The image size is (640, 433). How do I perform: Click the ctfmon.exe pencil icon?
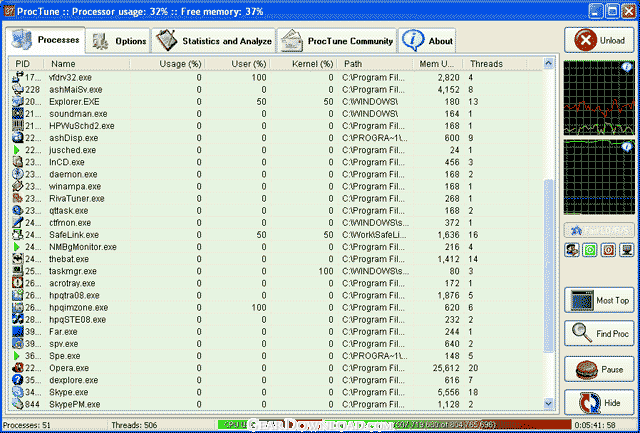coord(18,222)
